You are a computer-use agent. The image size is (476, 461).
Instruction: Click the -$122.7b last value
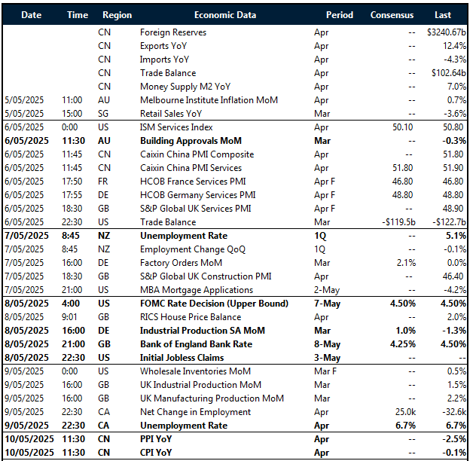[x=450, y=222]
